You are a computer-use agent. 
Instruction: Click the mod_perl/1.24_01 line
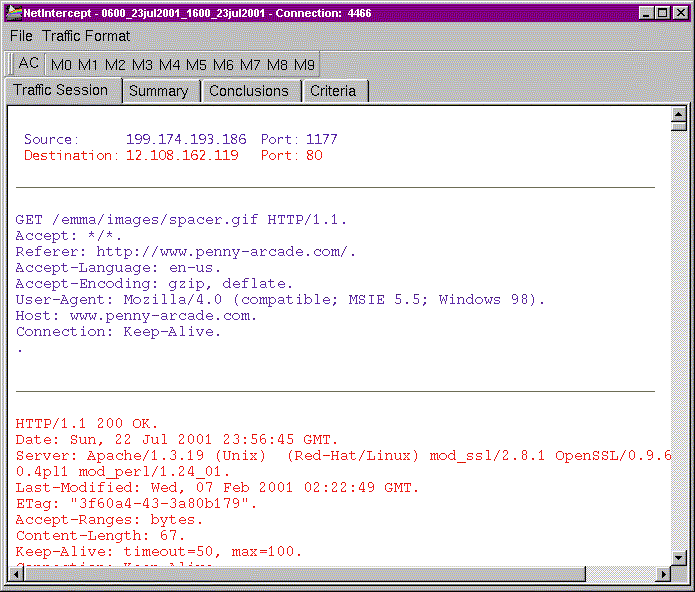(x=123, y=471)
